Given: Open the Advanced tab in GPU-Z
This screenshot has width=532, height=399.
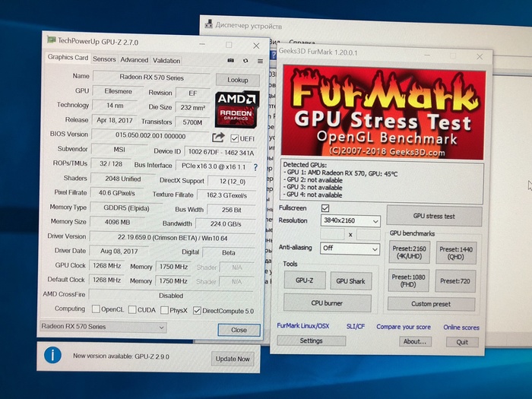Looking at the screenshot, I should (134, 60).
